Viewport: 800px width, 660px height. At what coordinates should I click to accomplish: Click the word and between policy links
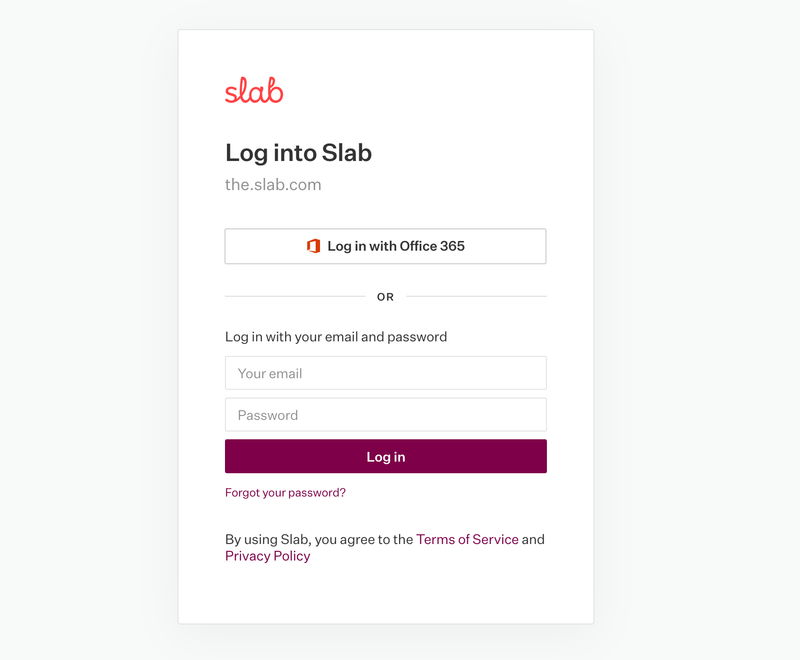pos(533,539)
